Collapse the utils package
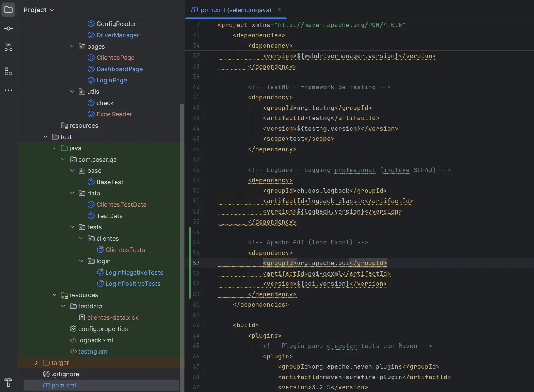The width and height of the screenshot is (534, 392). tap(72, 92)
